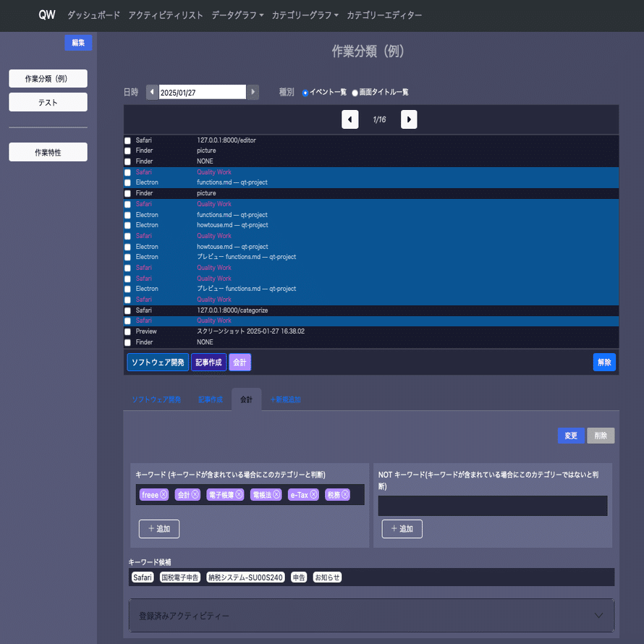Select the 画面タイトル一覧 radio button

(x=355, y=93)
